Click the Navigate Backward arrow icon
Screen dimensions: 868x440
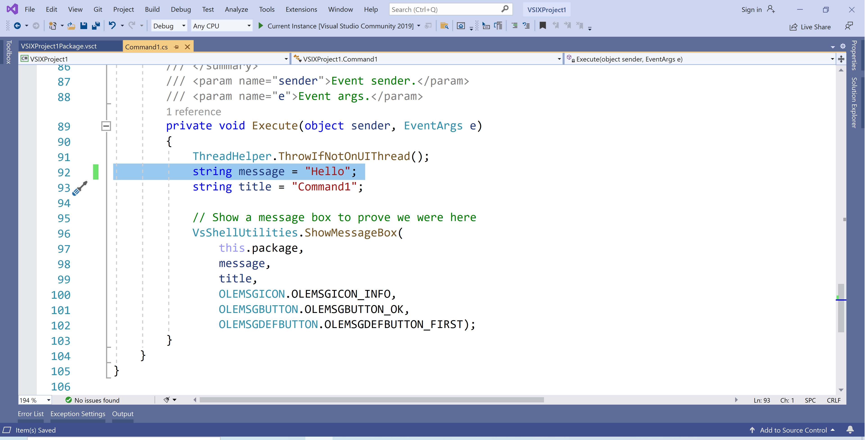point(17,26)
